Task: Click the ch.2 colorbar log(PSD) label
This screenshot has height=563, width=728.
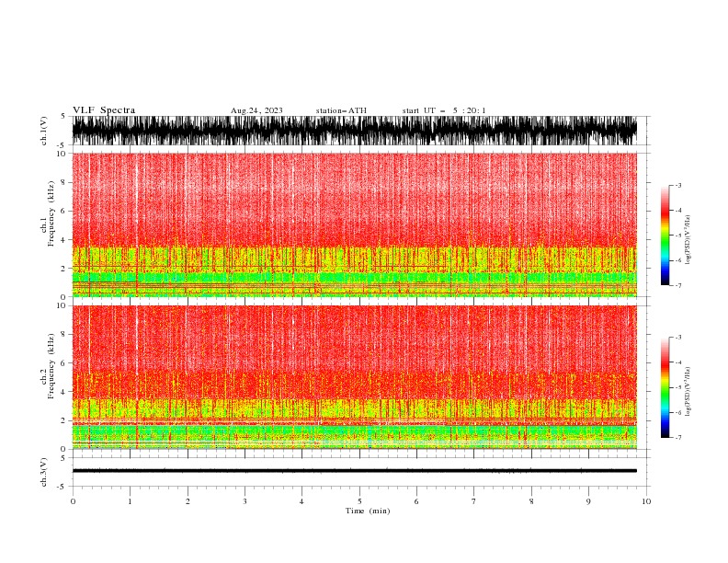Action: pos(689,392)
